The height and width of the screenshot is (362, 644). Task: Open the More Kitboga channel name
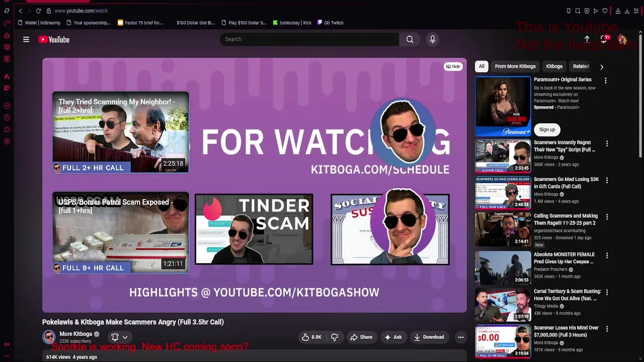[x=75, y=334]
